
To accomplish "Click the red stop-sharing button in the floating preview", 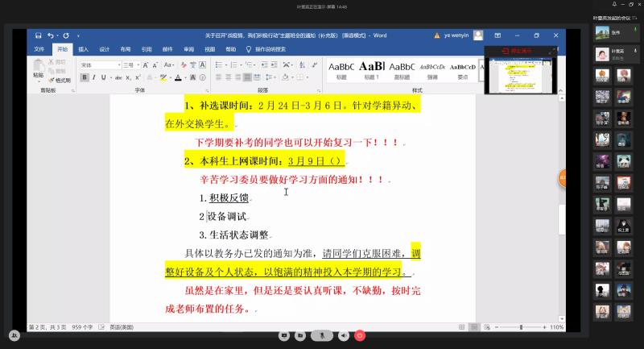I will click(x=517, y=51).
